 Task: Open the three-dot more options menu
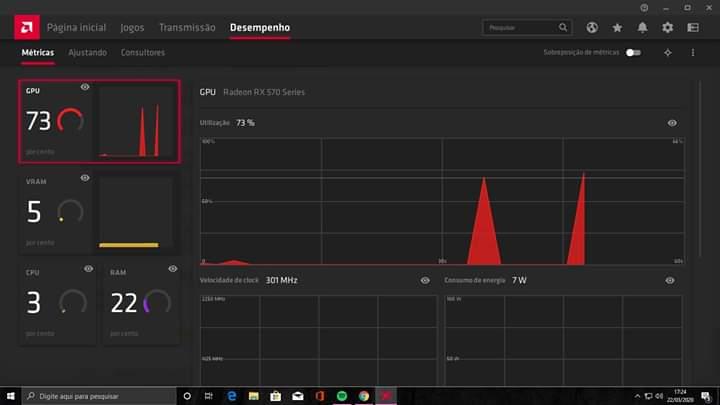tap(693, 53)
